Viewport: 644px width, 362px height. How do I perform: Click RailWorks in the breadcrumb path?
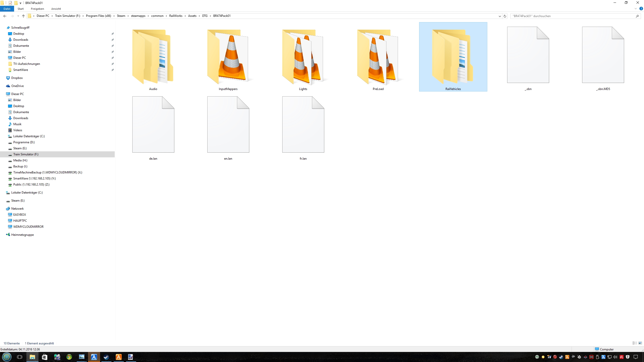(176, 16)
